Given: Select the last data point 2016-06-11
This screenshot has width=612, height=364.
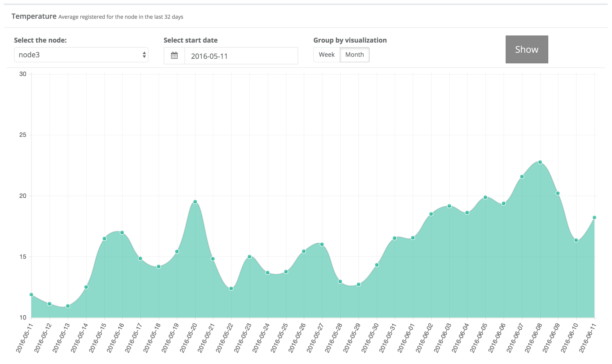Looking at the screenshot, I should point(594,218).
